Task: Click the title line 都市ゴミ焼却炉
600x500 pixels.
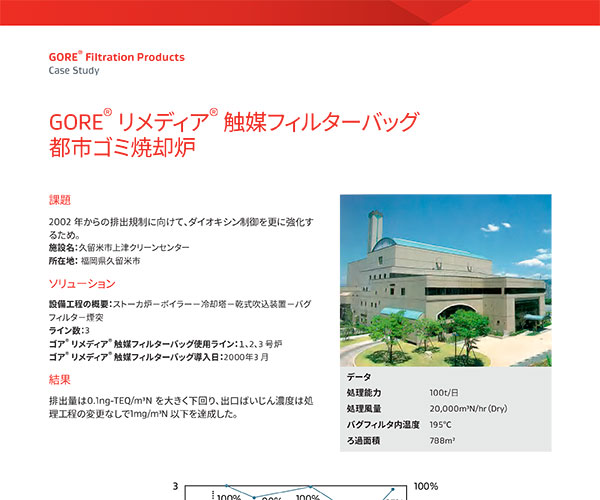Action: tap(122, 147)
